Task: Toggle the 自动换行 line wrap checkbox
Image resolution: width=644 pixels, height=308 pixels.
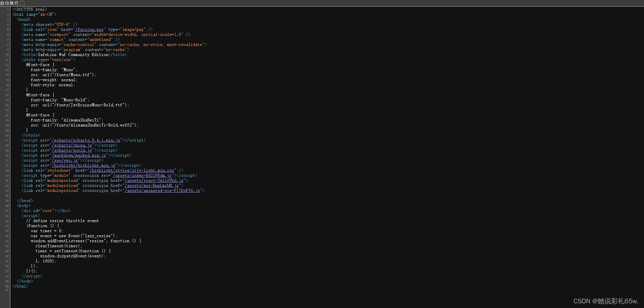Action: [x=22, y=3]
